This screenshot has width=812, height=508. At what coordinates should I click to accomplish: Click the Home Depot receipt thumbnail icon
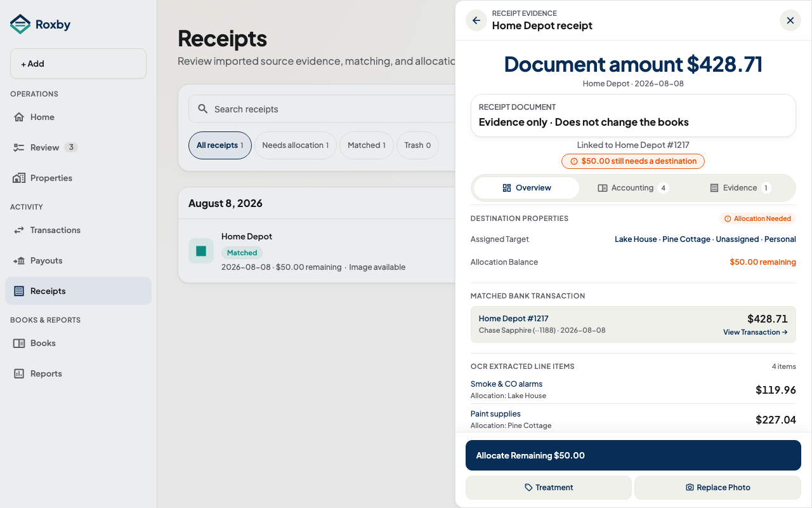pyautogui.click(x=201, y=251)
